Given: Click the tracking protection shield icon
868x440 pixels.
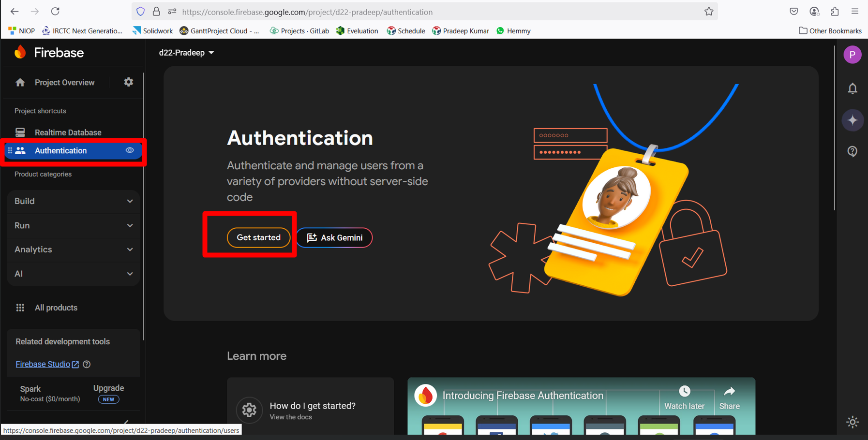Looking at the screenshot, I should [140, 12].
